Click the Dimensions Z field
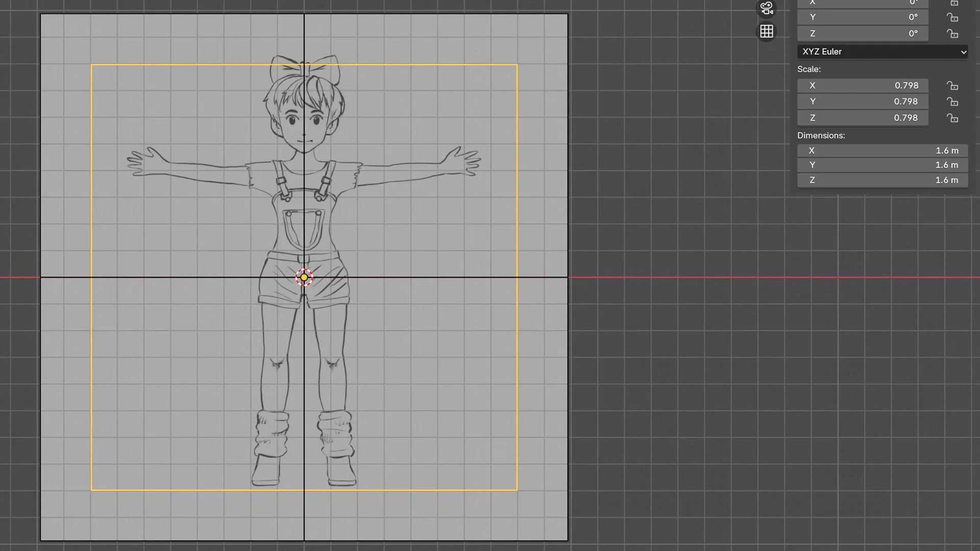980x551 pixels. (882, 180)
